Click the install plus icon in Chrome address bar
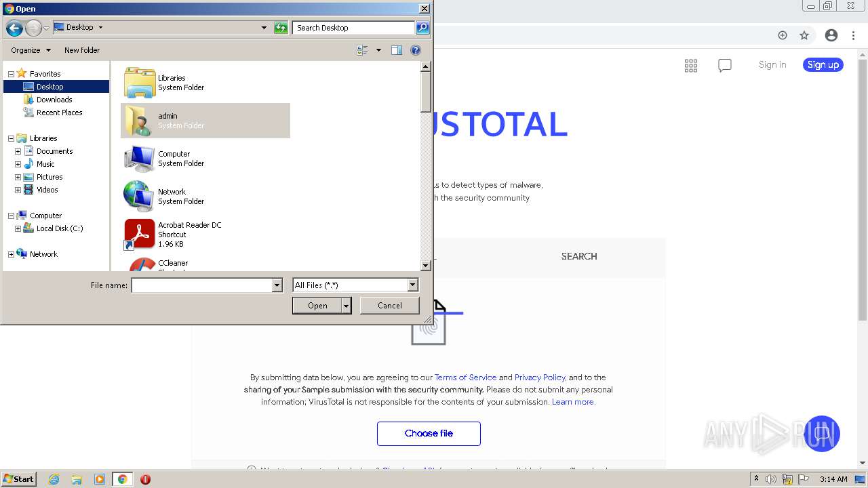868x488 pixels. point(783,35)
